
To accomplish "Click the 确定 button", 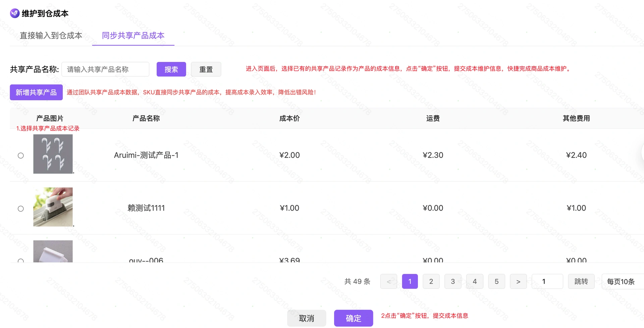I will pyautogui.click(x=354, y=318).
